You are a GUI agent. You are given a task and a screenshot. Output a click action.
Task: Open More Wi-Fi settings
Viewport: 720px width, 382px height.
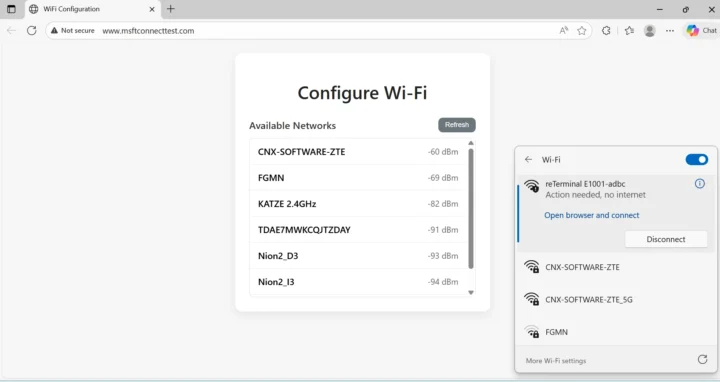click(556, 361)
